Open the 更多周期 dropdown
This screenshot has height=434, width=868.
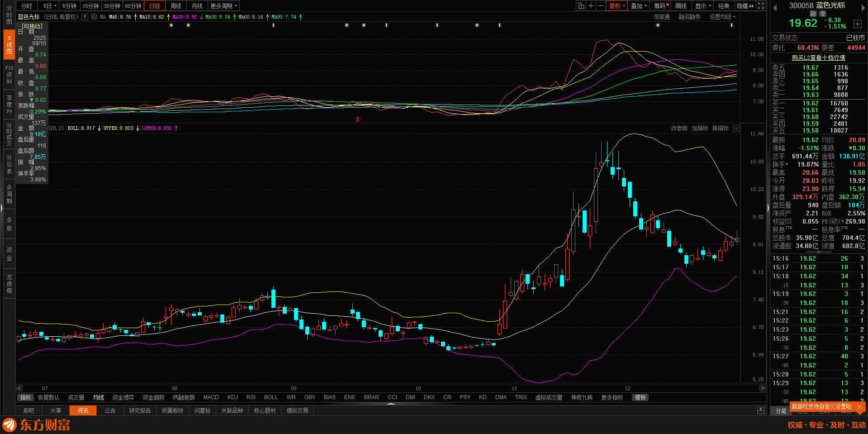[223, 6]
